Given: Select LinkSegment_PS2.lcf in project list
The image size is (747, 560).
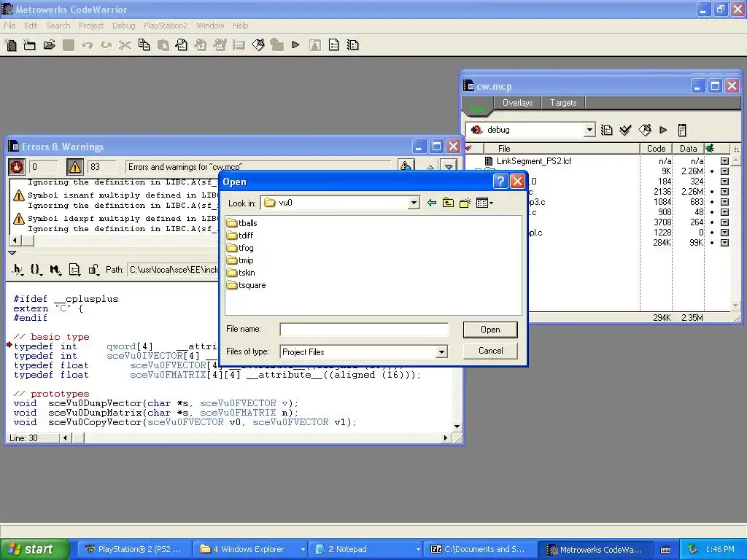Looking at the screenshot, I should coord(533,161).
